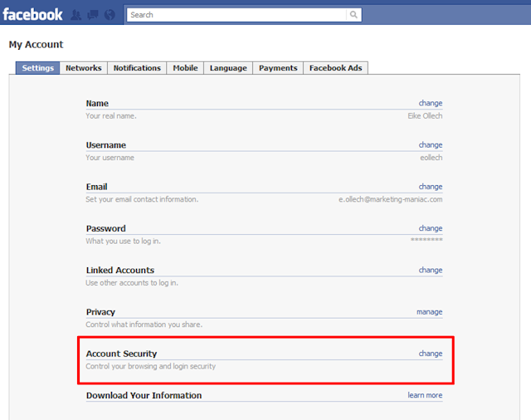Click the Name section heading
This screenshot has height=420, width=531.
click(x=97, y=103)
